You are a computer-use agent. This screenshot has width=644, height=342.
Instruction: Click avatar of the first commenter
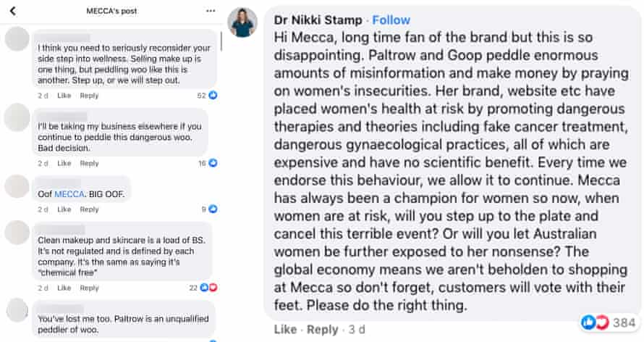click(17, 39)
